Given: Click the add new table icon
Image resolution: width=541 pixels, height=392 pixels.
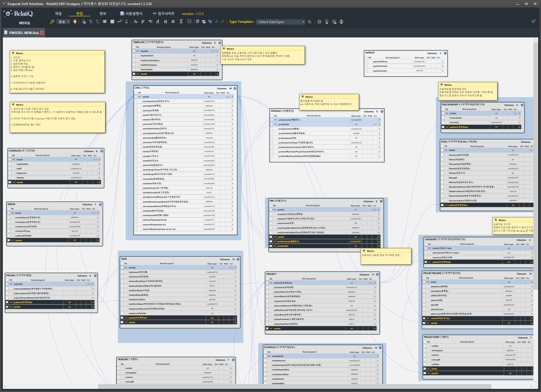Looking at the screenshot, I should (84, 22).
